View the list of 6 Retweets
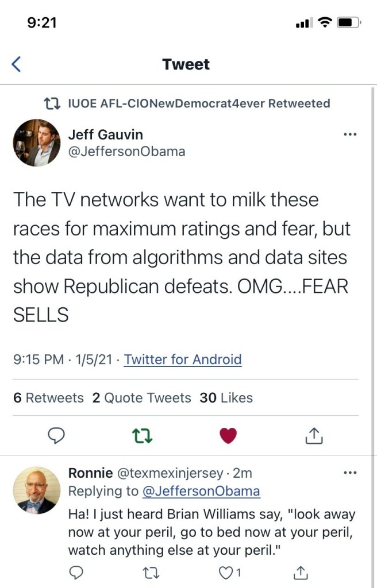The image size is (377, 588). point(48,398)
